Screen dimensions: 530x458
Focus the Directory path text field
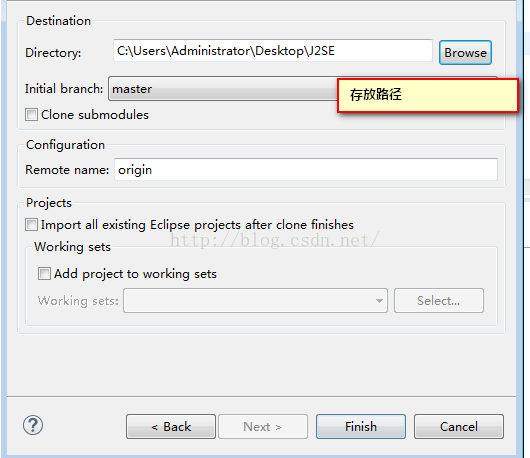[273, 51]
